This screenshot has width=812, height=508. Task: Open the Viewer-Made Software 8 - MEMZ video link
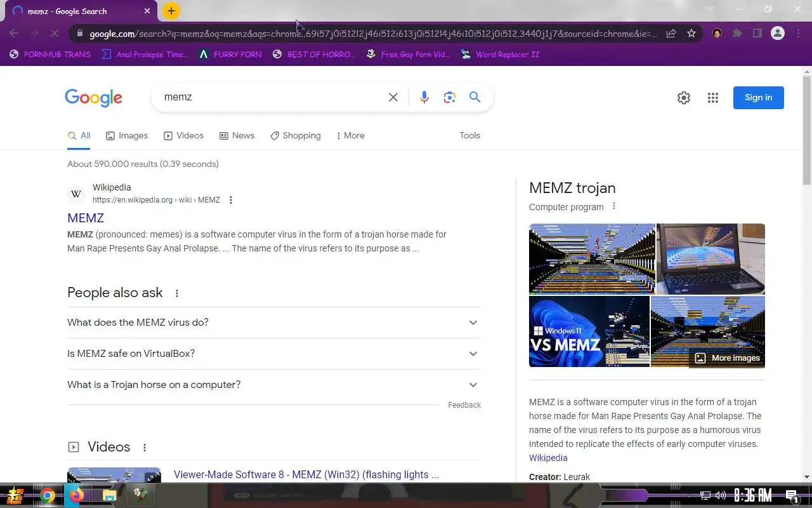[306, 475]
